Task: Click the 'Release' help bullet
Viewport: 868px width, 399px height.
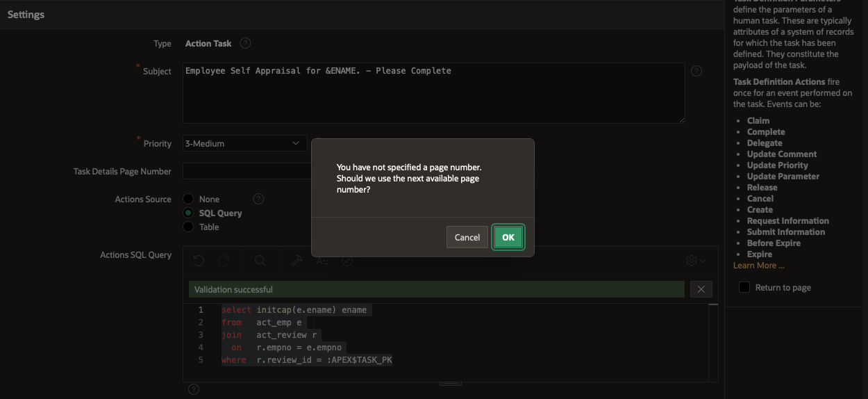Action: [x=762, y=188]
